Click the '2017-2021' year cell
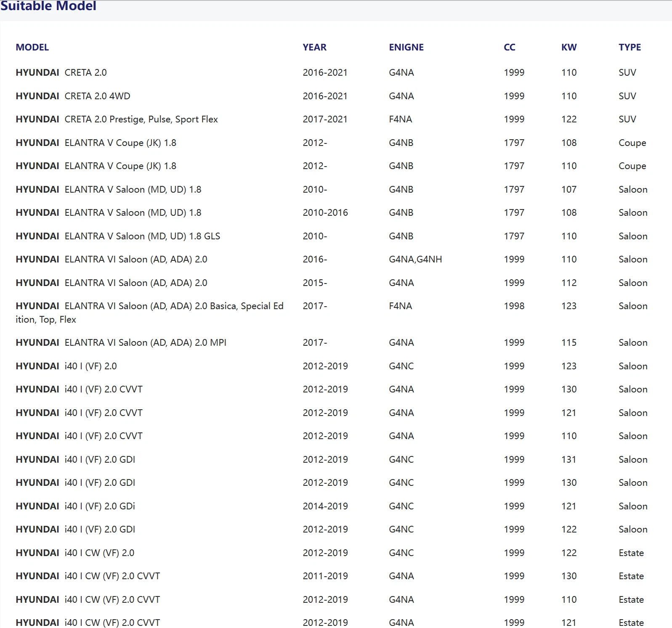 click(325, 119)
